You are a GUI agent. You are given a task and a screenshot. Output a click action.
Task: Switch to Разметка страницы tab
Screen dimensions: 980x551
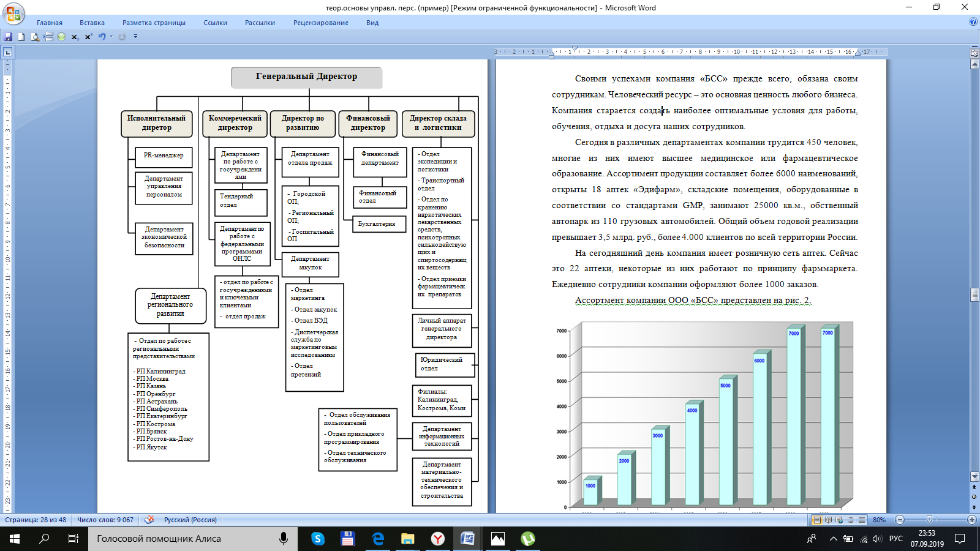pyautogui.click(x=154, y=23)
